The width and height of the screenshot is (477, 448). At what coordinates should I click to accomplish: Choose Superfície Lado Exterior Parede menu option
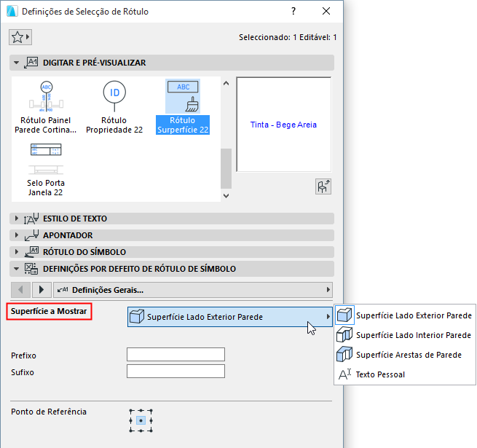click(x=405, y=315)
